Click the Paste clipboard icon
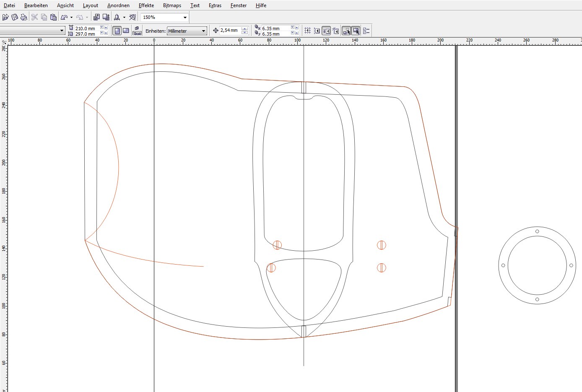The height and width of the screenshot is (392, 582). coord(53,17)
